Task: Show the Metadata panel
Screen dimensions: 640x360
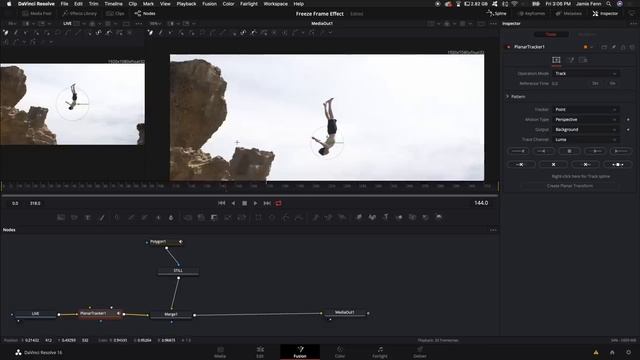Action: (x=569, y=13)
